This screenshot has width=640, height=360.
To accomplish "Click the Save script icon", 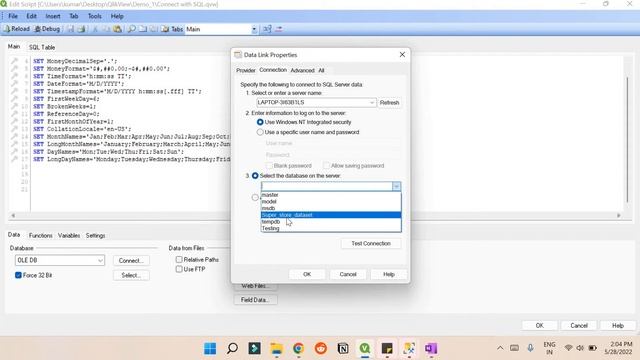I will [71, 29].
